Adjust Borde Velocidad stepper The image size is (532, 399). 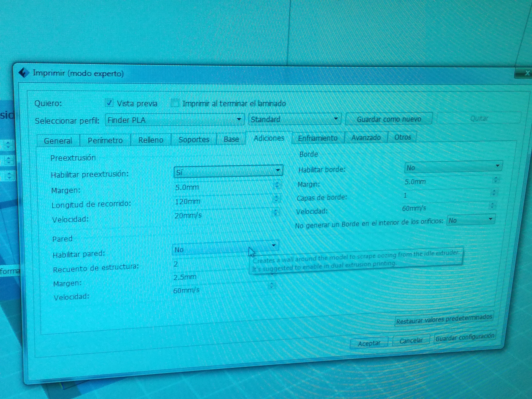pos(492,206)
